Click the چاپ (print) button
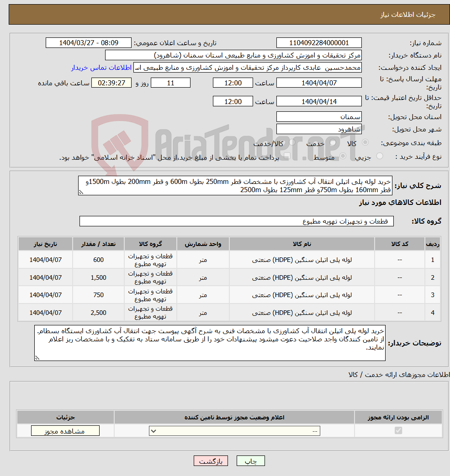Image resolution: width=450 pixels, height=476 pixels. pos(251,461)
